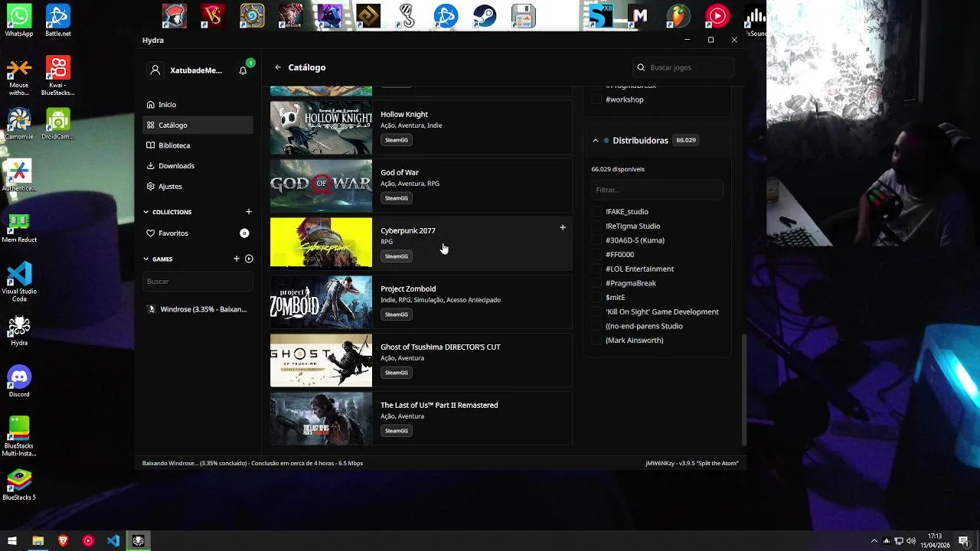The height and width of the screenshot is (551, 980).
Task: Check 'Kill On Sight' Game Development filter
Action: coord(597,312)
